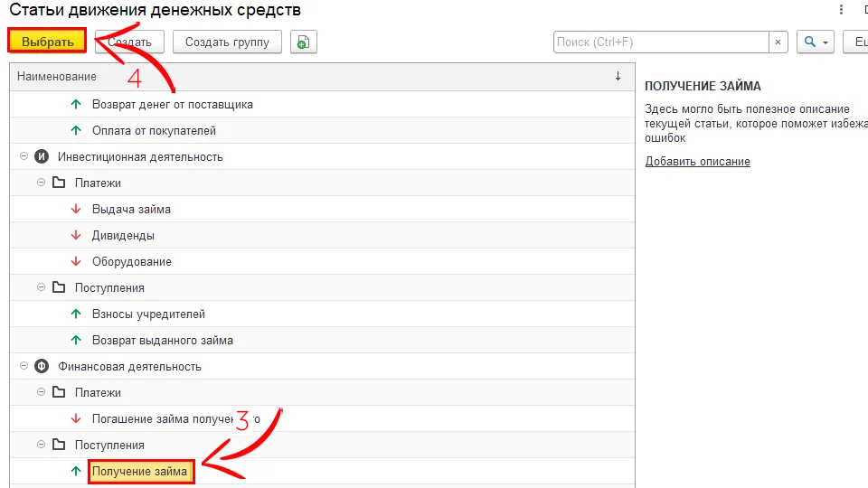This screenshot has height=488, width=868.
Task: Focus the Поиск search input field
Action: 660,42
